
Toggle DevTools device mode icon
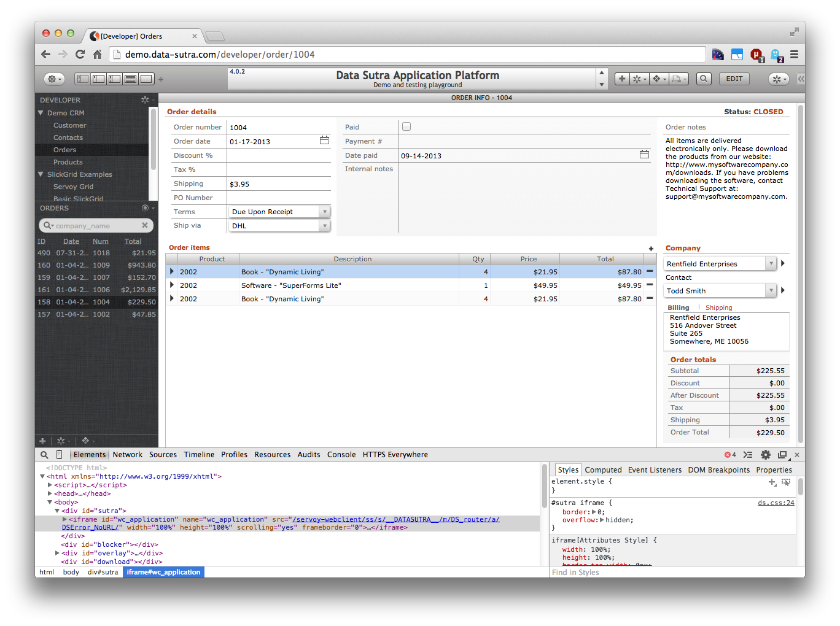click(x=60, y=455)
